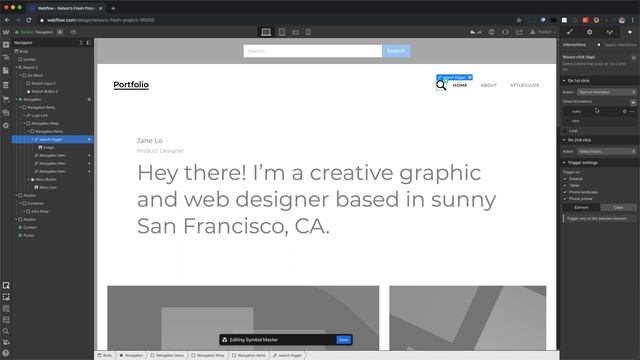Select the Mobile landscape breakpoint icon
640x360 pixels.
point(296,32)
